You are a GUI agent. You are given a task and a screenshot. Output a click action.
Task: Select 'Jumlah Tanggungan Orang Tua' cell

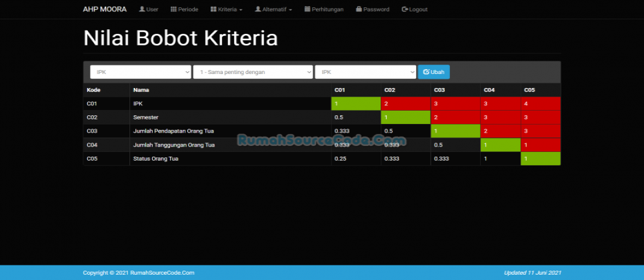tap(231, 145)
